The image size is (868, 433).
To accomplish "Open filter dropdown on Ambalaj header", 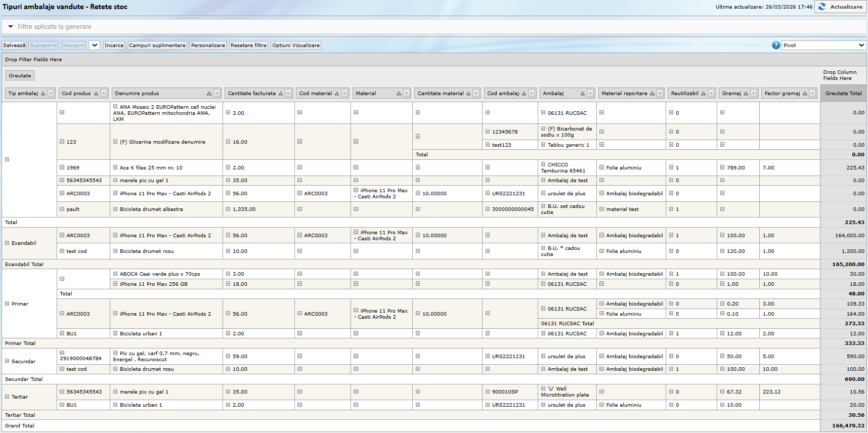I will coord(590,94).
